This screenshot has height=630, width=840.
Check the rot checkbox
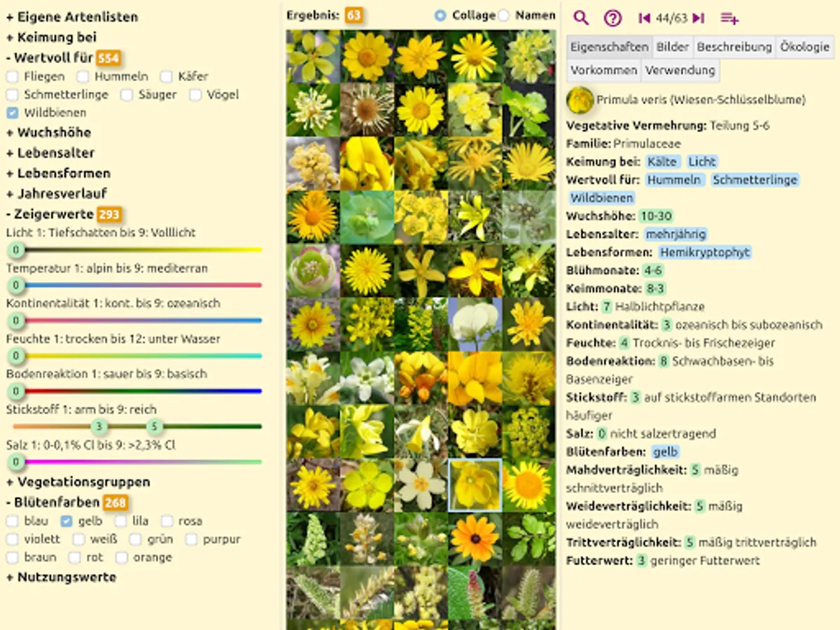[x=76, y=557]
